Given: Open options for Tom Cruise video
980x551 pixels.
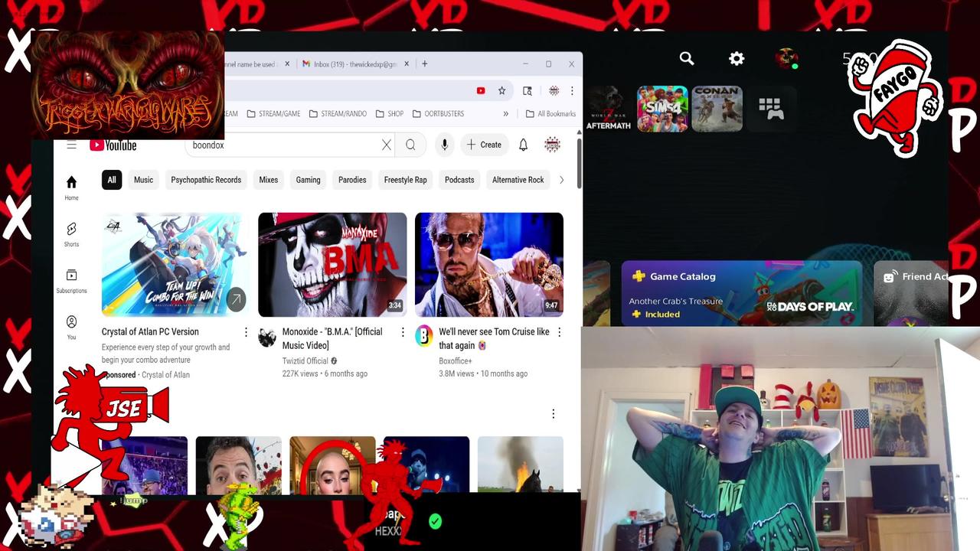Looking at the screenshot, I should point(559,332).
